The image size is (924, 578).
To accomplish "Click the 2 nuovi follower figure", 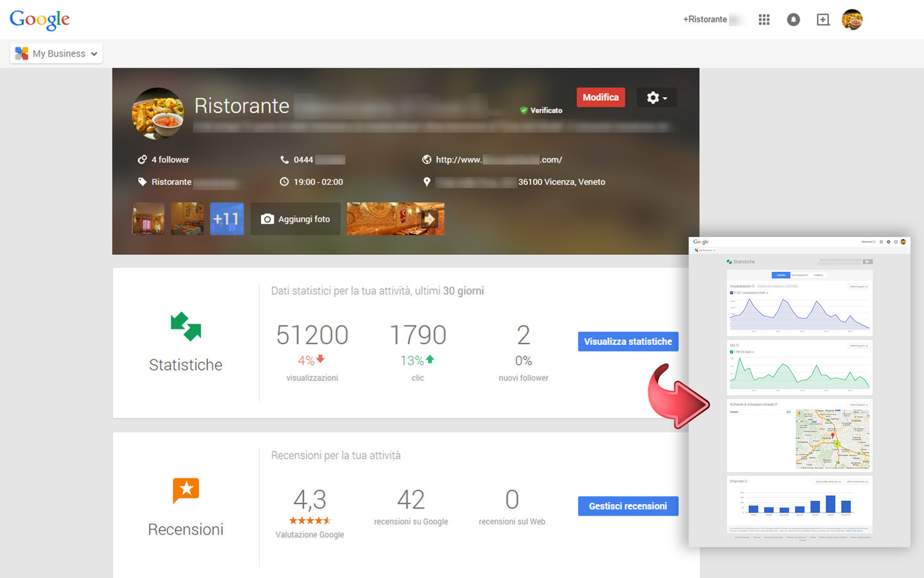I will click(x=524, y=335).
